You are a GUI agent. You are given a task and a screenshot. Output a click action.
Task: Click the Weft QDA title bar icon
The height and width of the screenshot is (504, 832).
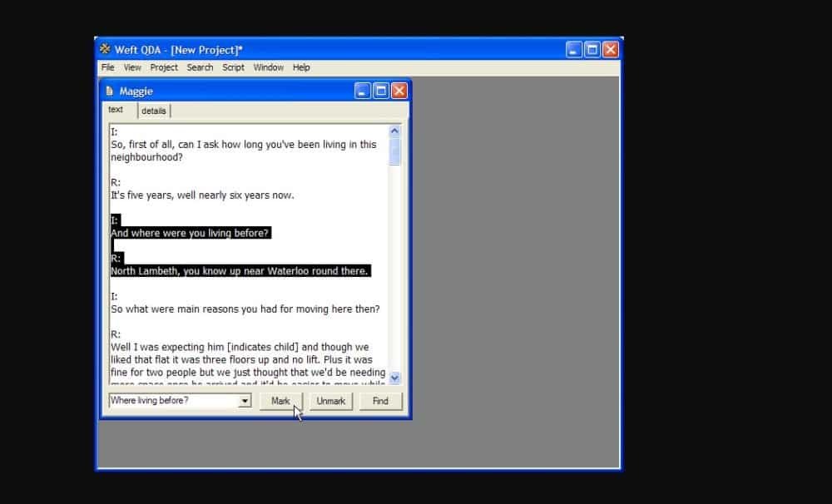105,50
